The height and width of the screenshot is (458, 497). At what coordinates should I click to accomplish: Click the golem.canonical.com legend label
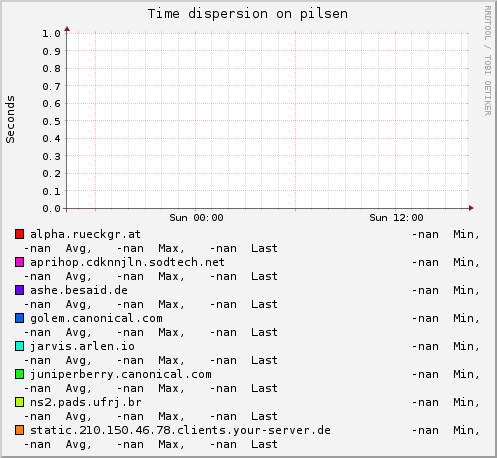pos(96,318)
